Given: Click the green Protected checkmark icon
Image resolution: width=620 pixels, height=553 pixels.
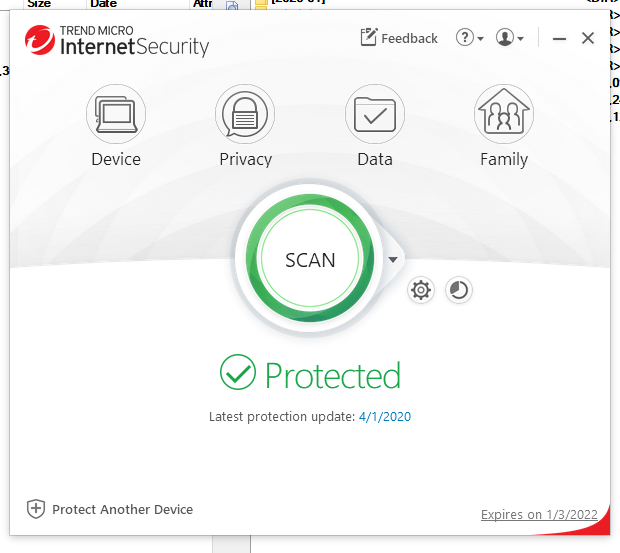Looking at the screenshot, I should tap(238, 374).
